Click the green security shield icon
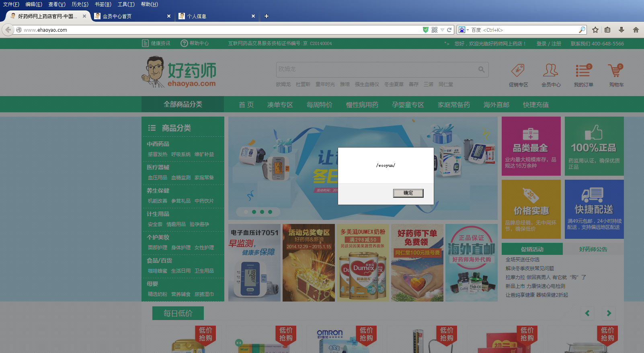644x353 pixels. tap(425, 30)
